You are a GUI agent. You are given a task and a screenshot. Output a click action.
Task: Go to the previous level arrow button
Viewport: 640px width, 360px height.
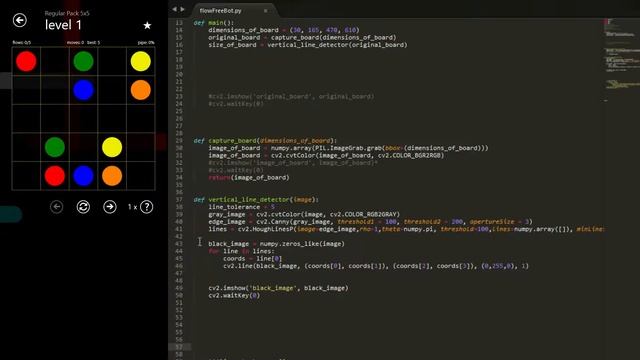[56, 207]
